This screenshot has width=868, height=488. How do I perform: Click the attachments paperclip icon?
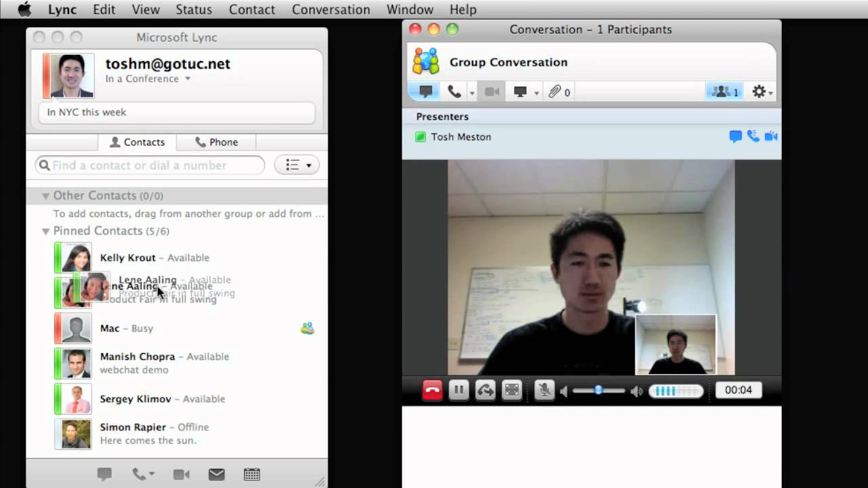click(x=555, y=91)
